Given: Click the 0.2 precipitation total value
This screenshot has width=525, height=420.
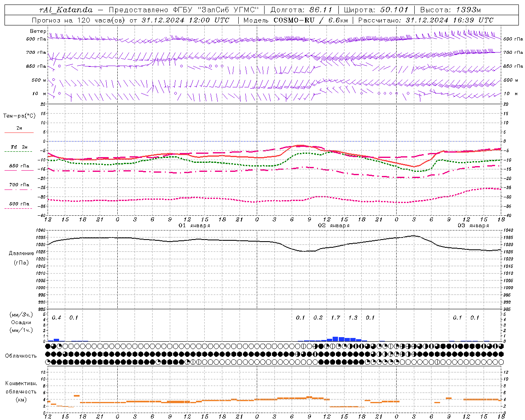Looking at the screenshot, I should (318, 318).
